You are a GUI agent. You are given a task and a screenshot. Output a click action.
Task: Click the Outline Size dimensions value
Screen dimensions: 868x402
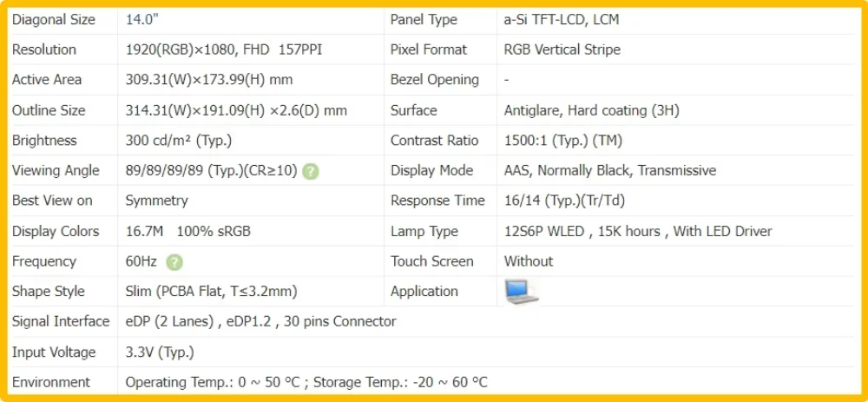pos(236,110)
